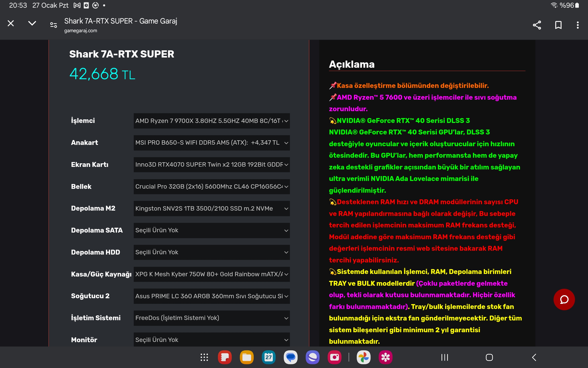The image size is (588, 368).
Task: Tap the Gmail notification icon in status bar
Action: point(77,5)
